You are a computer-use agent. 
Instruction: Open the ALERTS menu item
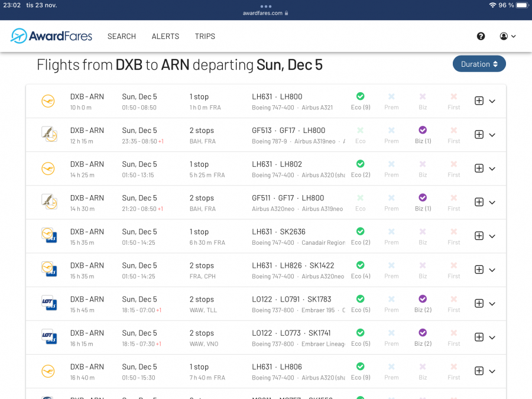pos(166,36)
